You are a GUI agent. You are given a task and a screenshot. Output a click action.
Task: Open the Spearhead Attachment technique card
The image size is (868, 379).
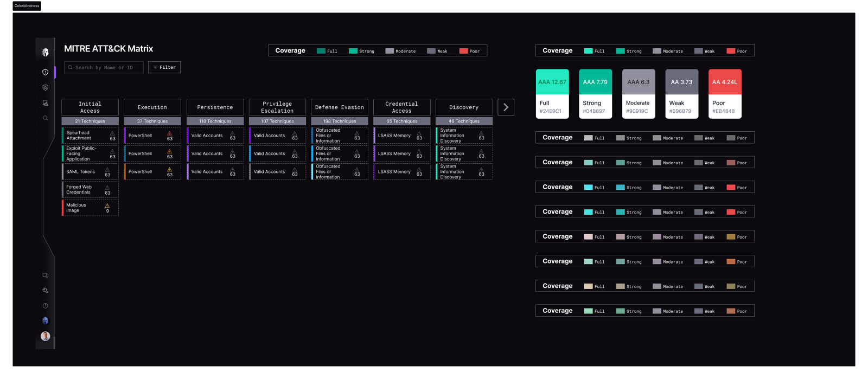[90, 136]
